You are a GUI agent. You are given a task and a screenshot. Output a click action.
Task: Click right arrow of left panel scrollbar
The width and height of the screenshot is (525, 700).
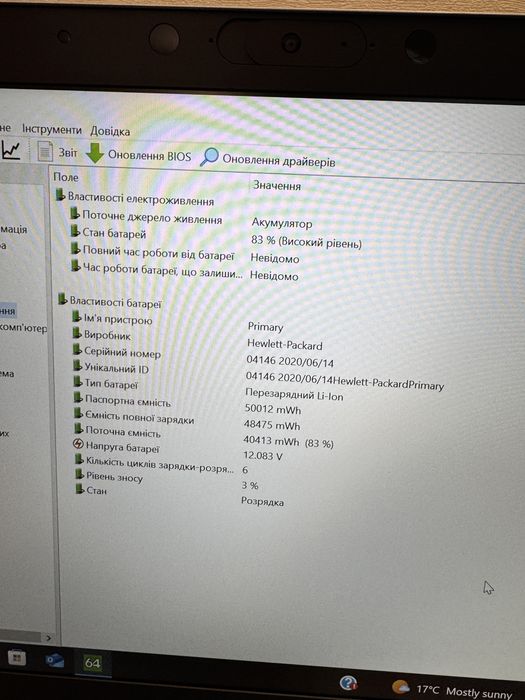[x=48, y=638]
